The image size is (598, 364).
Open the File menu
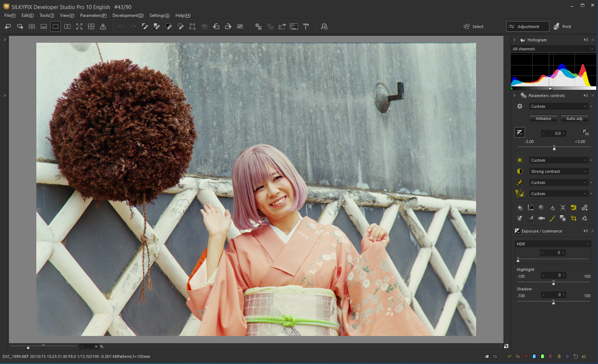coord(10,15)
